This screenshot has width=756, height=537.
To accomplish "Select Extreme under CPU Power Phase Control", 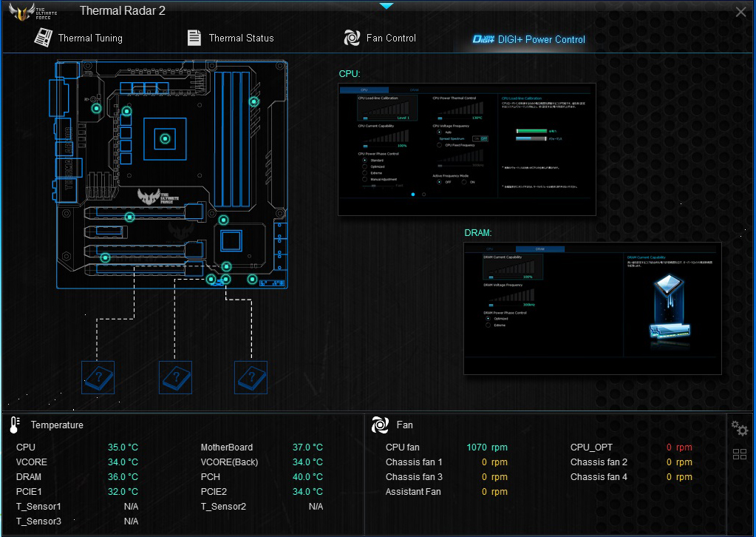I will point(364,172).
